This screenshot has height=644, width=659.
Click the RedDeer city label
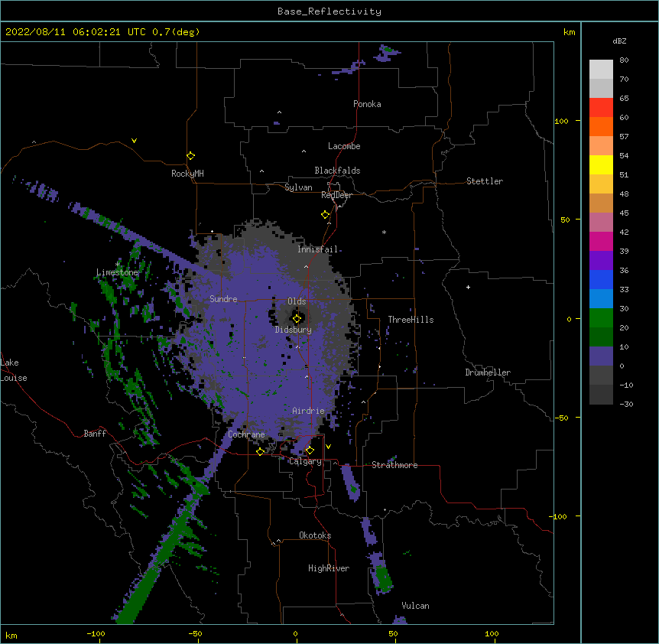click(x=336, y=195)
